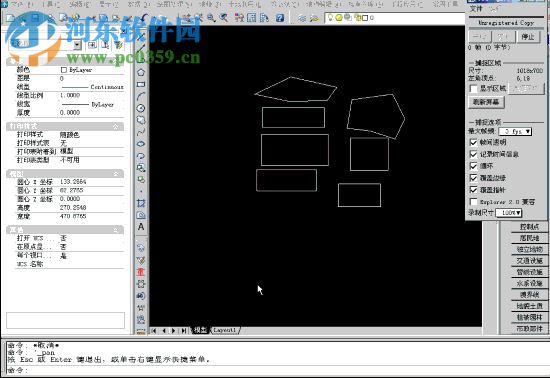
Task: Click the 境界线 palette button
Action: click(x=530, y=295)
